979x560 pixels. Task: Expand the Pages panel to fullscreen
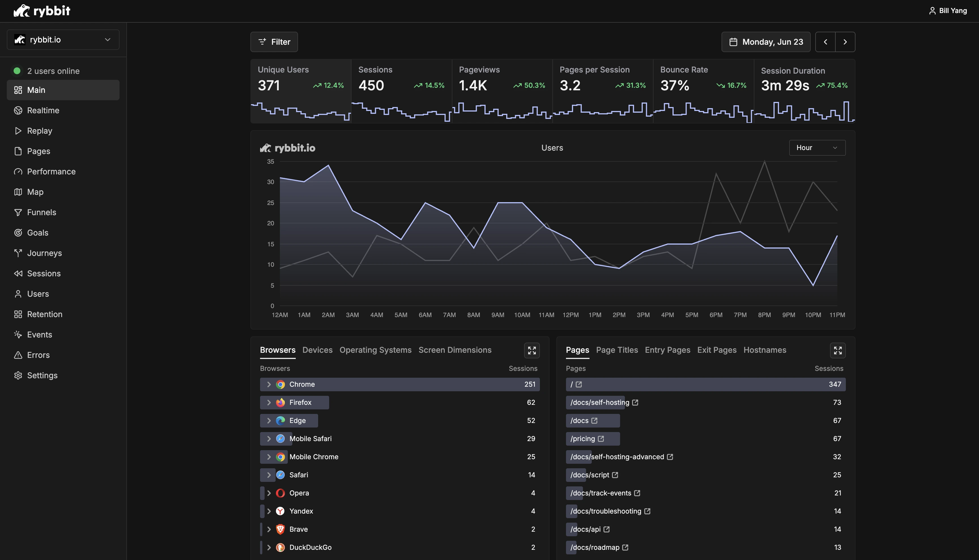tap(837, 350)
